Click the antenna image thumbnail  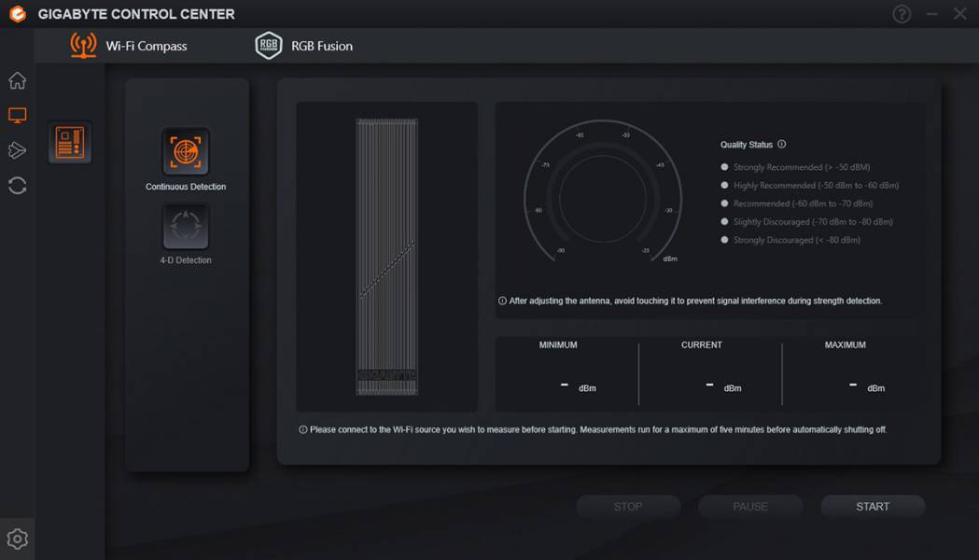click(387, 257)
